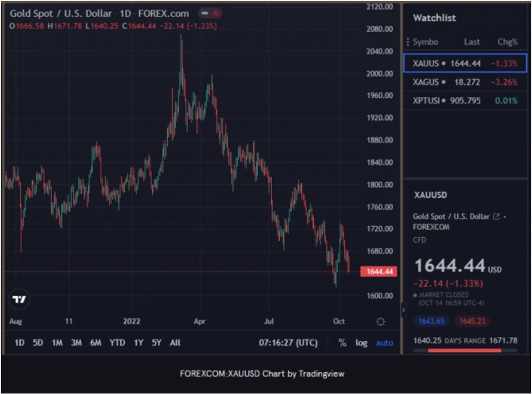Toggle percent scale mode
The image size is (532, 394).
(x=342, y=343)
